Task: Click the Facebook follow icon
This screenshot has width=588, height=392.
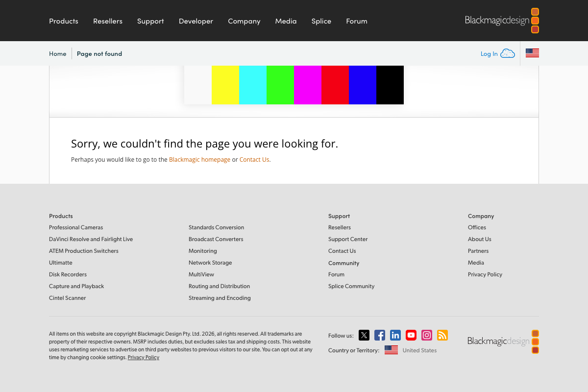Action: [379, 335]
